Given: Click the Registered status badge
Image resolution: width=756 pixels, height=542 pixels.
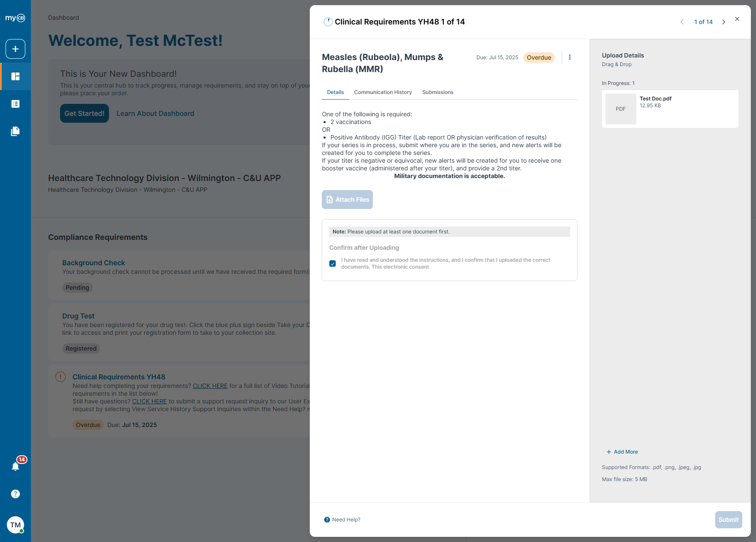Looking at the screenshot, I should 81,348.
